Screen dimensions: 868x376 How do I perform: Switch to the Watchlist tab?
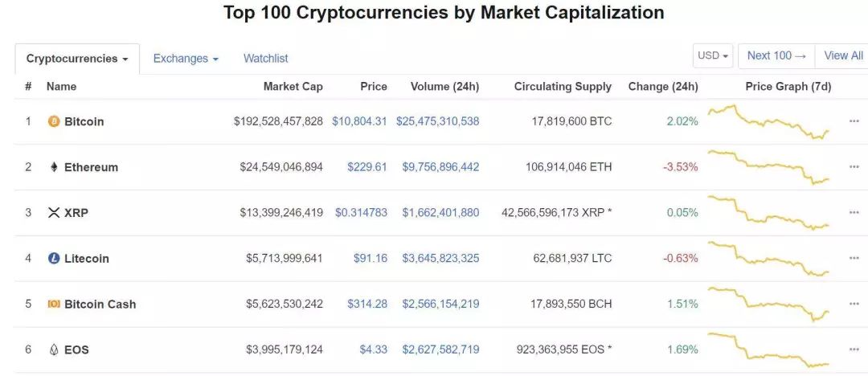coord(266,58)
